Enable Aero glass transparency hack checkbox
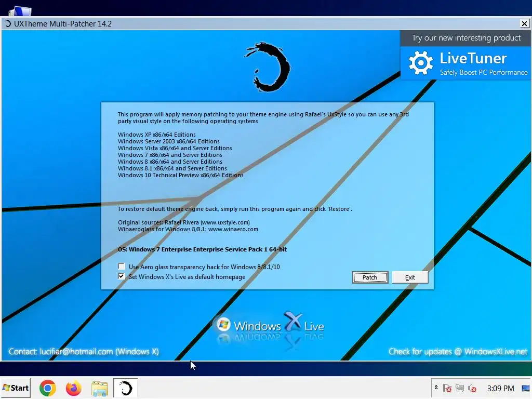Image resolution: width=532 pixels, height=399 pixels. point(122,267)
